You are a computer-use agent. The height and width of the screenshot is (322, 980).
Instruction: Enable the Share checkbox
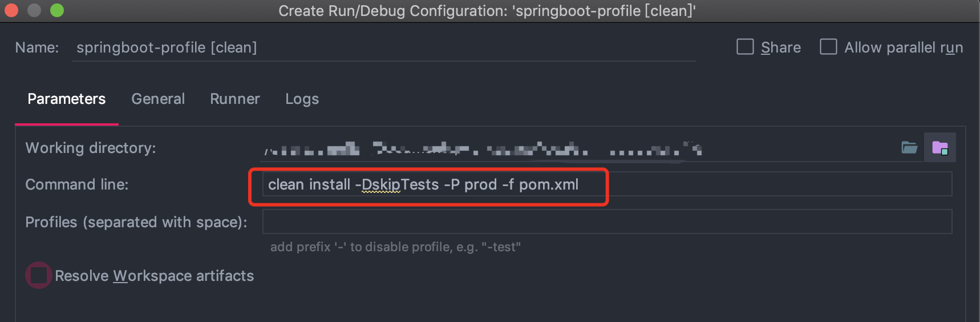click(745, 47)
